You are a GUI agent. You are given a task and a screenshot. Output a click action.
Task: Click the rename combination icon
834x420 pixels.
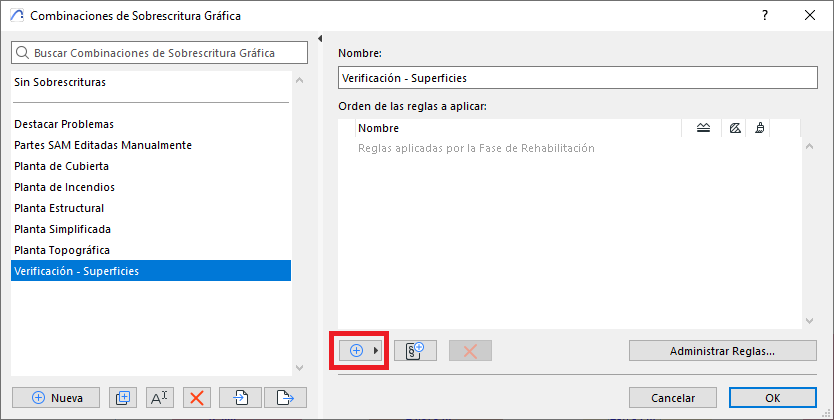pos(160,397)
